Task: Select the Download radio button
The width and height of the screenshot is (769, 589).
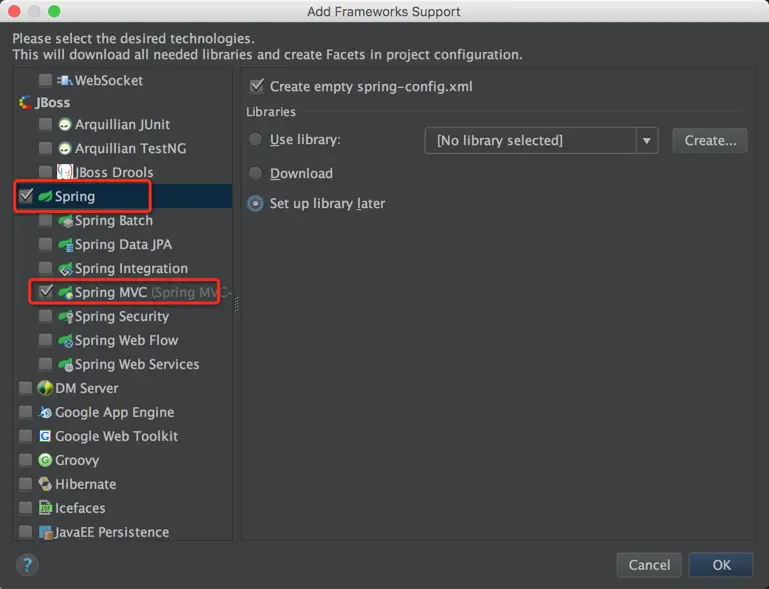Action: click(255, 173)
